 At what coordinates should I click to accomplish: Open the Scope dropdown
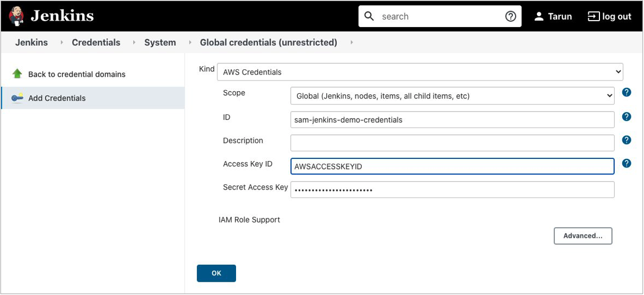(x=452, y=96)
